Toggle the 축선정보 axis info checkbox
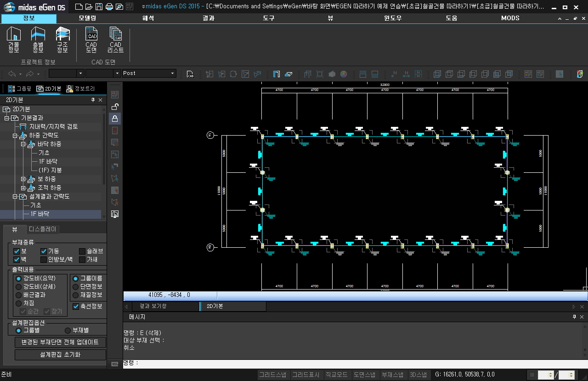588x381 pixels. 76,306
